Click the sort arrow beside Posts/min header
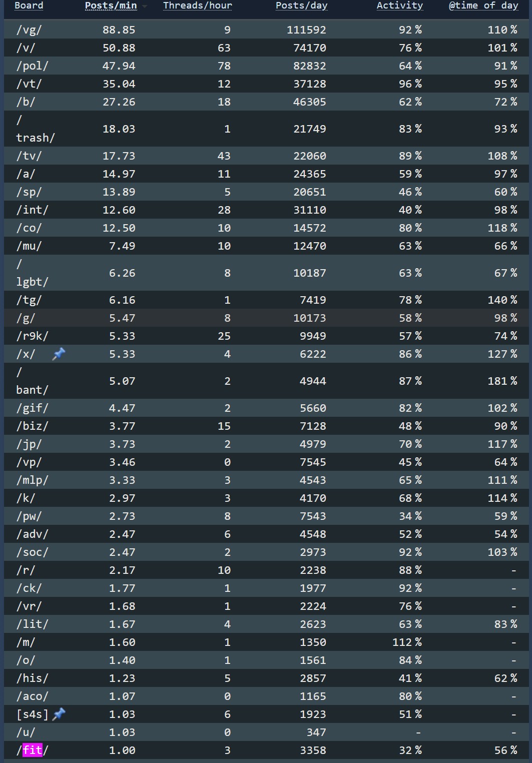The width and height of the screenshot is (532, 763). (x=145, y=7)
